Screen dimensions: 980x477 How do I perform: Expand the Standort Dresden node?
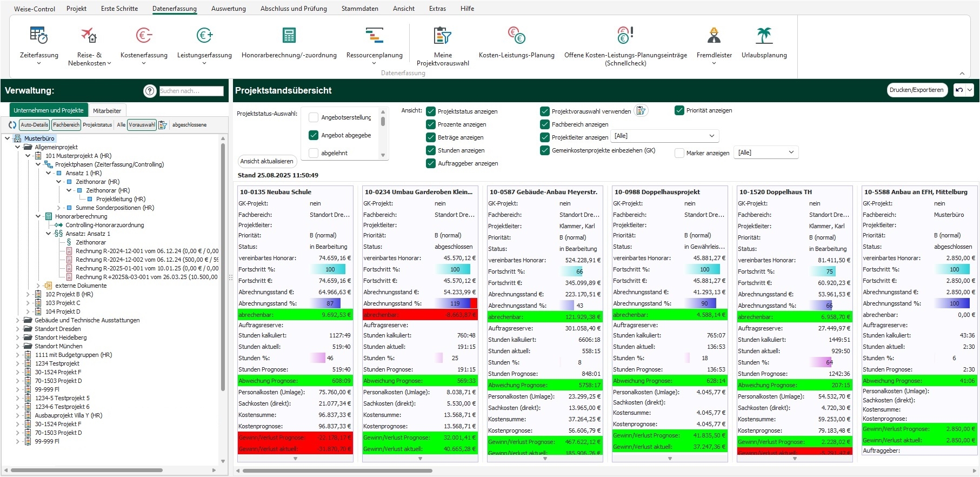[18, 329]
